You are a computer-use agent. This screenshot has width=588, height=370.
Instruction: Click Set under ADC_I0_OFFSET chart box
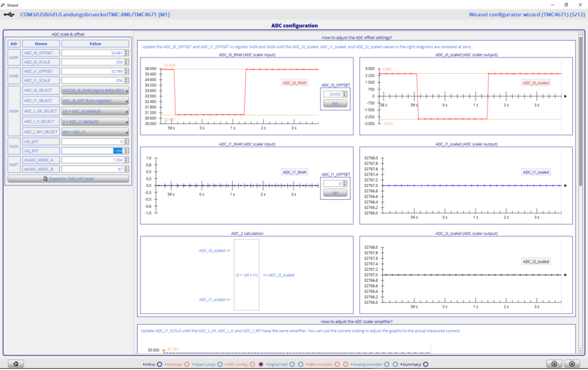[335, 104]
